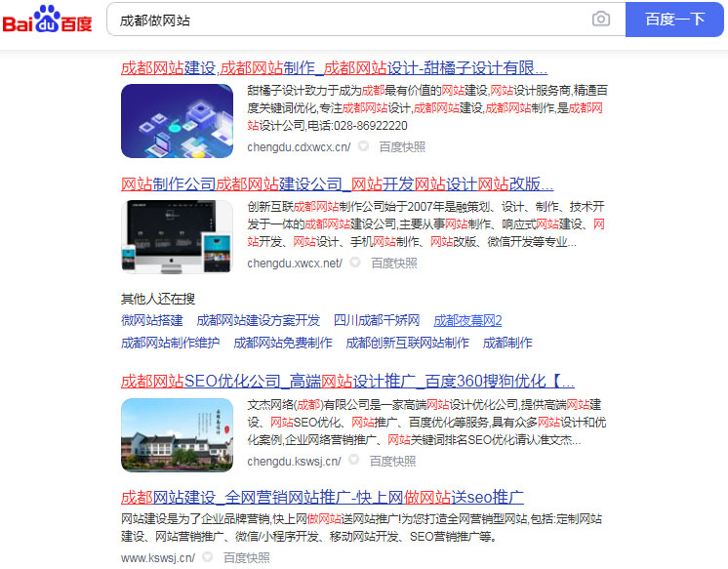Click iMac devices thumbnail of second result
This screenshot has width=728, height=569.
(x=177, y=237)
